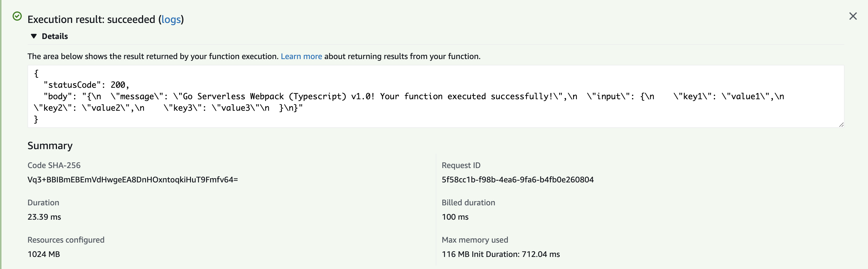The width and height of the screenshot is (868, 269).
Task: Click the Resources configured value 1024 MB
Action: pyautogui.click(x=43, y=254)
